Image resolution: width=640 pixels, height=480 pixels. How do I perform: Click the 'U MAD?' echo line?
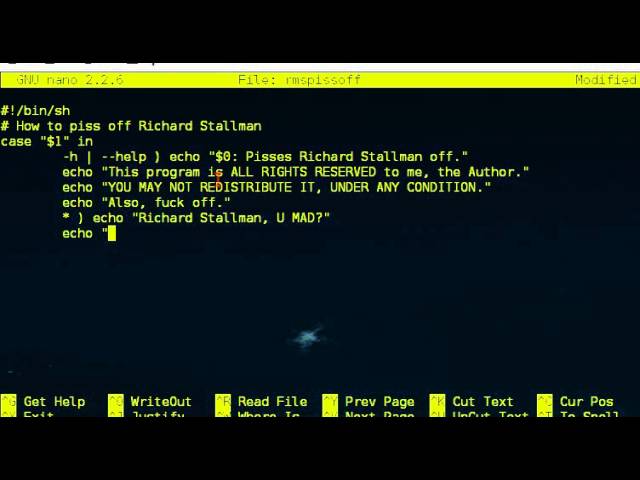tap(196, 218)
